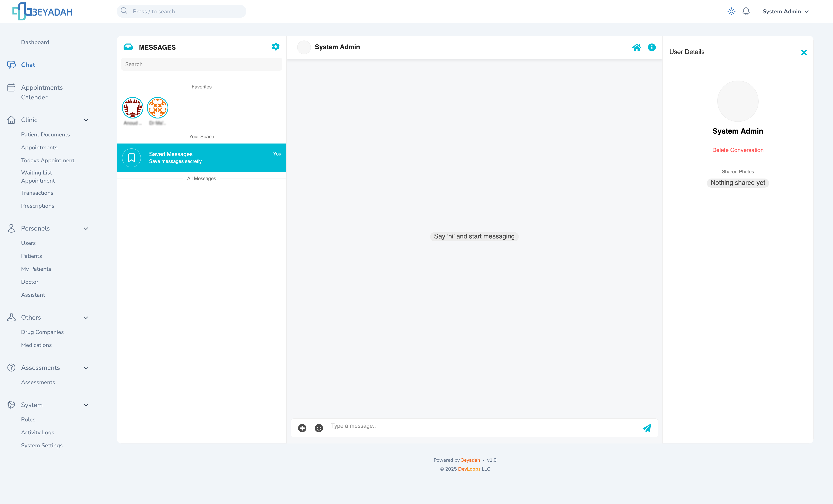Open the Saved Messages conversation
833x504 pixels.
tap(202, 158)
